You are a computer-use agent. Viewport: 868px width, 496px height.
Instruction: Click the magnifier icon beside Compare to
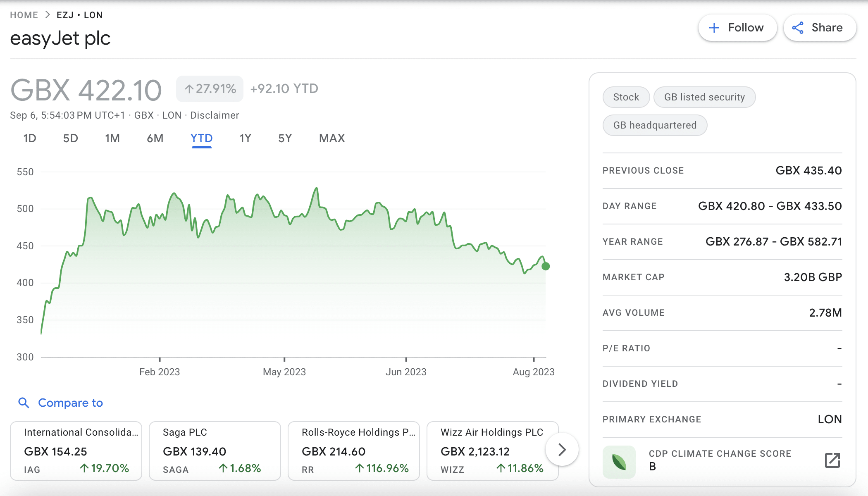point(24,403)
